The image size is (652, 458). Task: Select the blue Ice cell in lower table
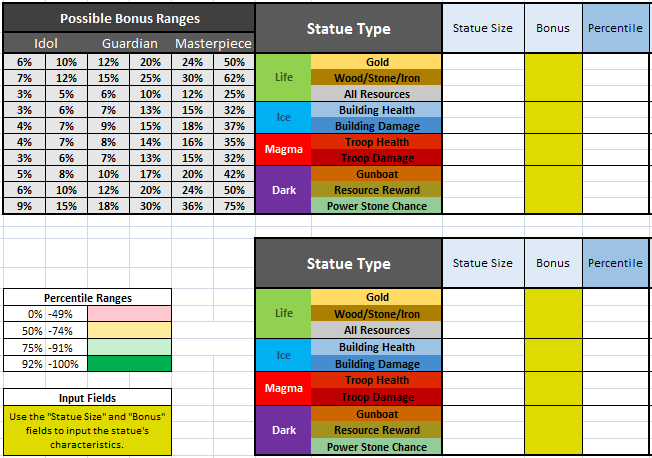pos(283,355)
